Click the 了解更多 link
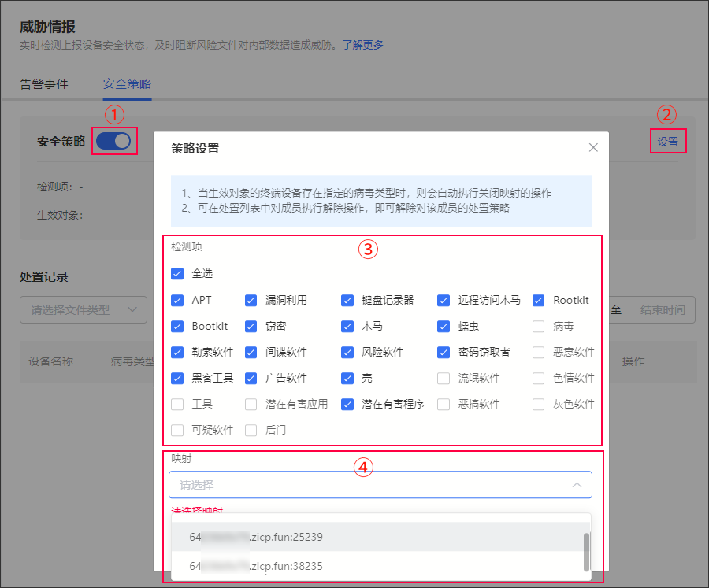The width and height of the screenshot is (709, 588). tap(362, 45)
